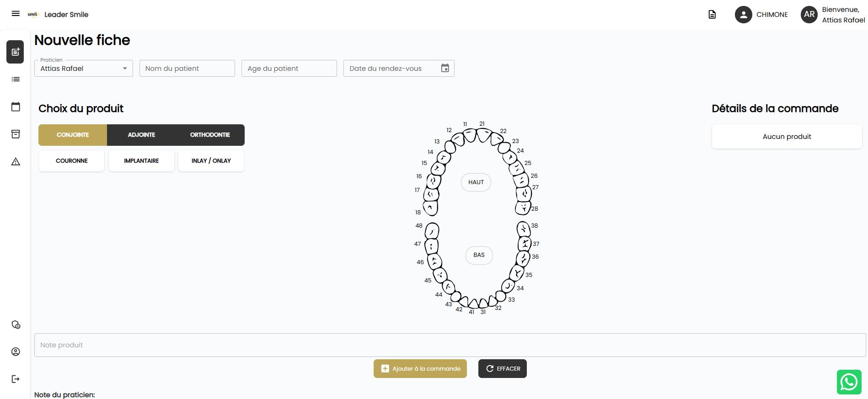Click the logout icon in sidebar
This screenshot has width=868, height=399.
click(x=16, y=379)
